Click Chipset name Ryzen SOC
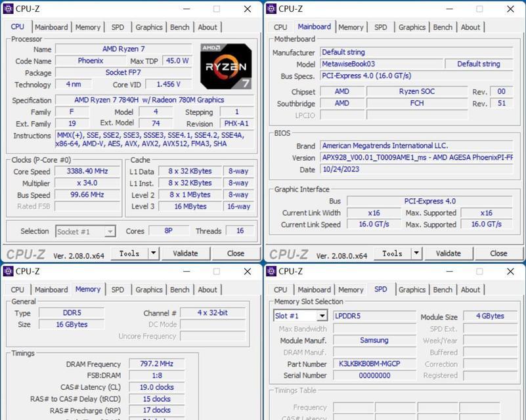 point(417,91)
